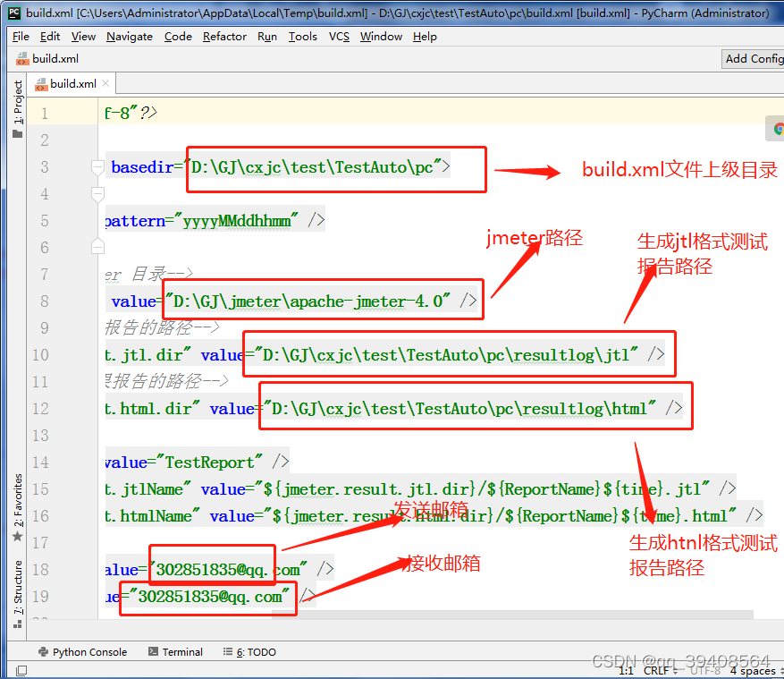
Task: Open in Chrome browser icon
Action: click(778, 129)
